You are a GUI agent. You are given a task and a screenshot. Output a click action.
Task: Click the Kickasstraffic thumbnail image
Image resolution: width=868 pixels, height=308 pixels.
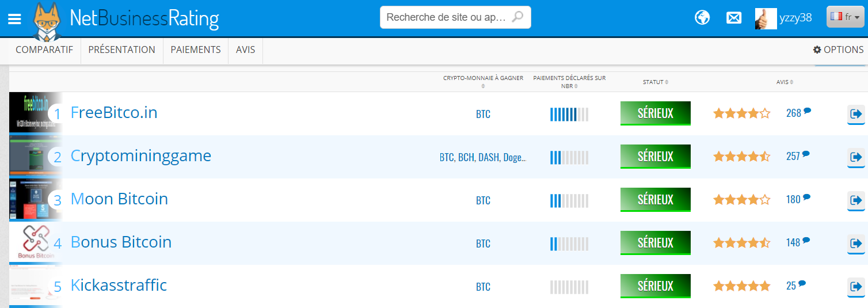[35, 286]
